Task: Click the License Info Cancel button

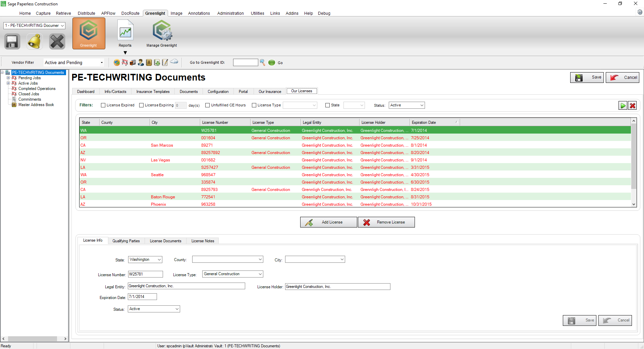Action: click(x=615, y=320)
